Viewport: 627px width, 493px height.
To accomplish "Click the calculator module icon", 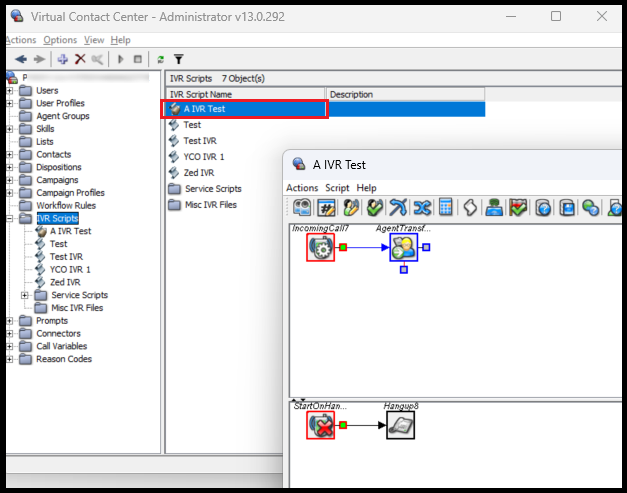I will click(x=445, y=208).
